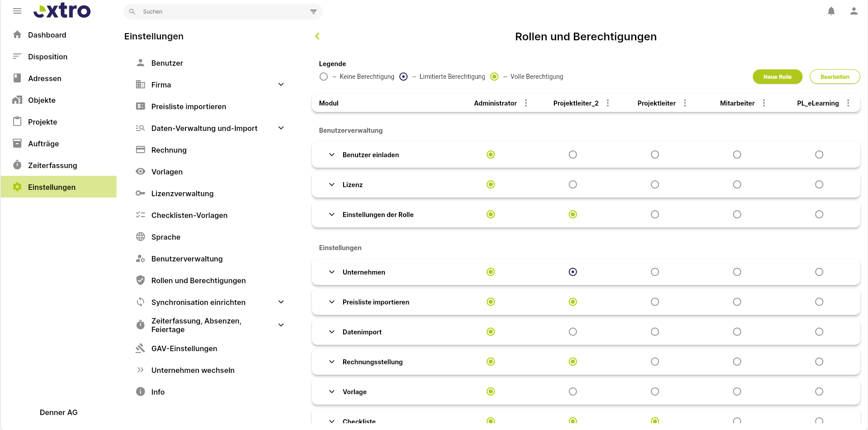Click the Neue Rolle button

click(777, 77)
